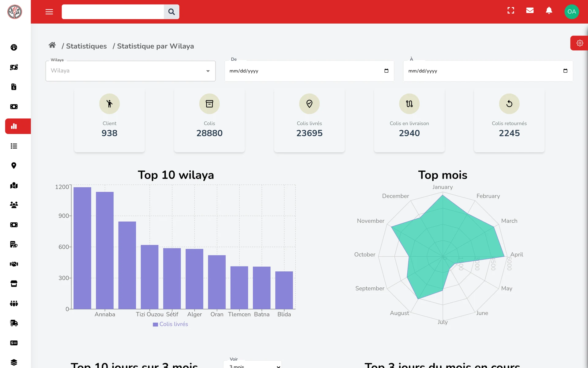Click the 23695 delivered value
588x368 pixels.
pyautogui.click(x=309, y=133)
